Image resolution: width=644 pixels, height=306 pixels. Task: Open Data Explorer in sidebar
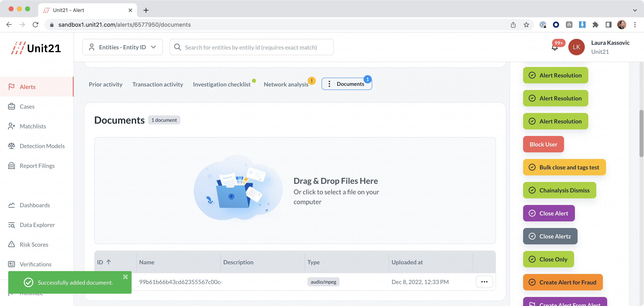click(37, 225)
